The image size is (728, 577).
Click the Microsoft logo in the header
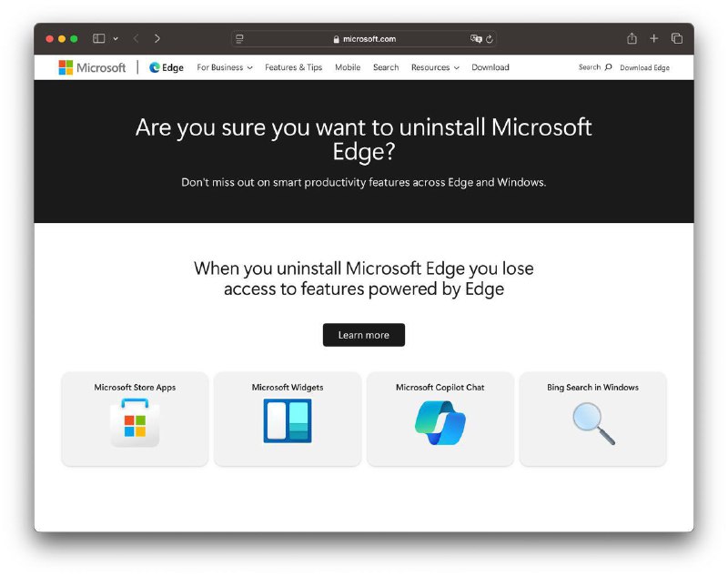coord(92,67)
